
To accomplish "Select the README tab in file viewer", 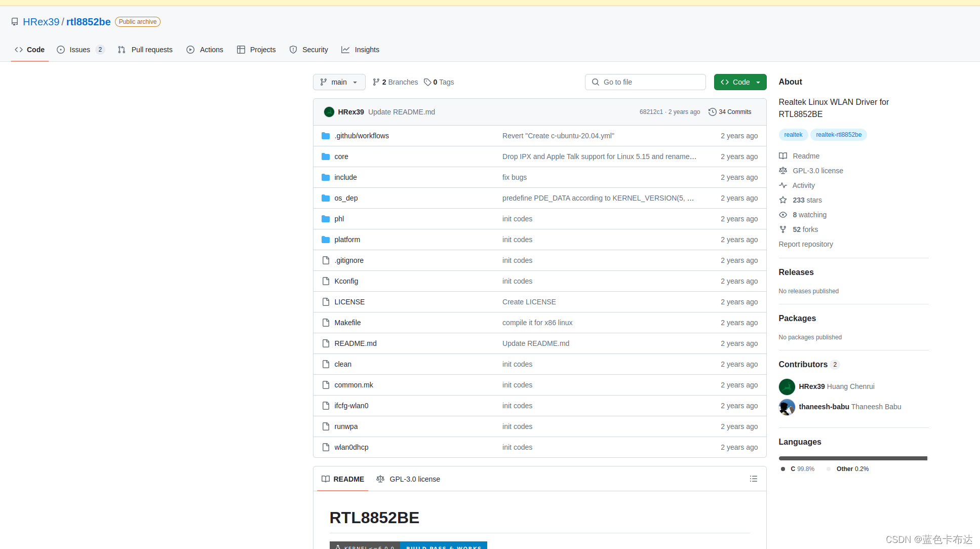I will (x=343, y=479).
